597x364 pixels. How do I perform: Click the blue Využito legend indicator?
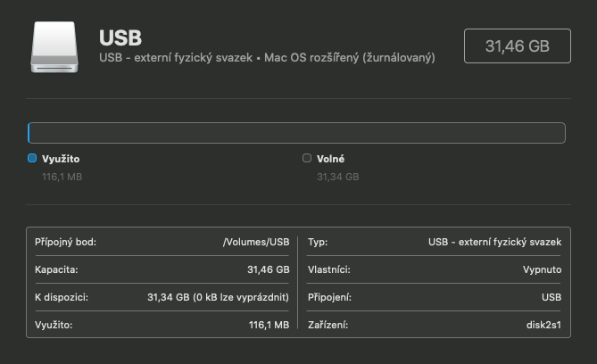(32, 158)
